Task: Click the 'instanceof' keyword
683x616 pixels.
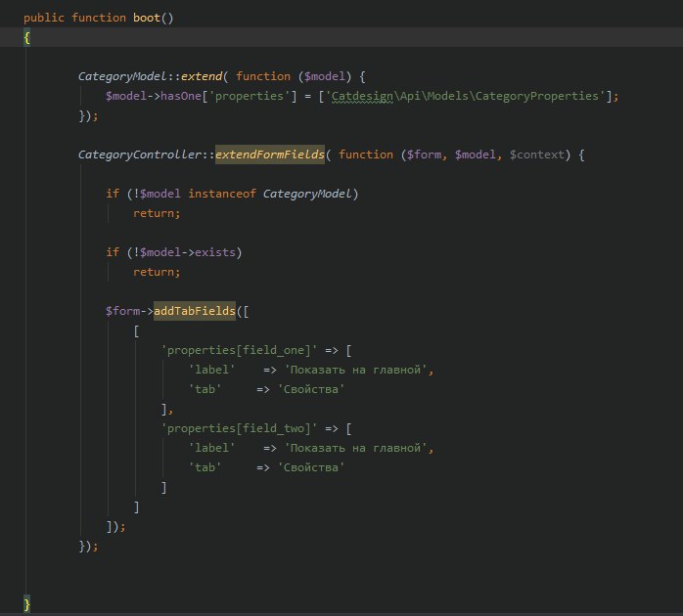Action: (222, 194)
